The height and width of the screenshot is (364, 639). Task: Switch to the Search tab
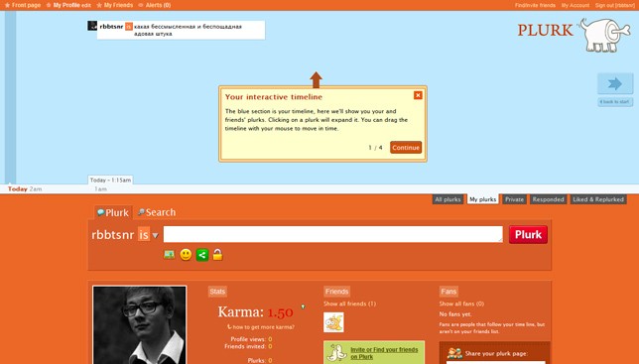(157, 212)
